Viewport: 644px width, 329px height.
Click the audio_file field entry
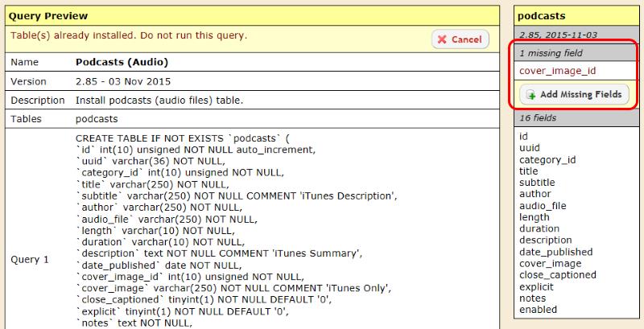click(542, 206)
